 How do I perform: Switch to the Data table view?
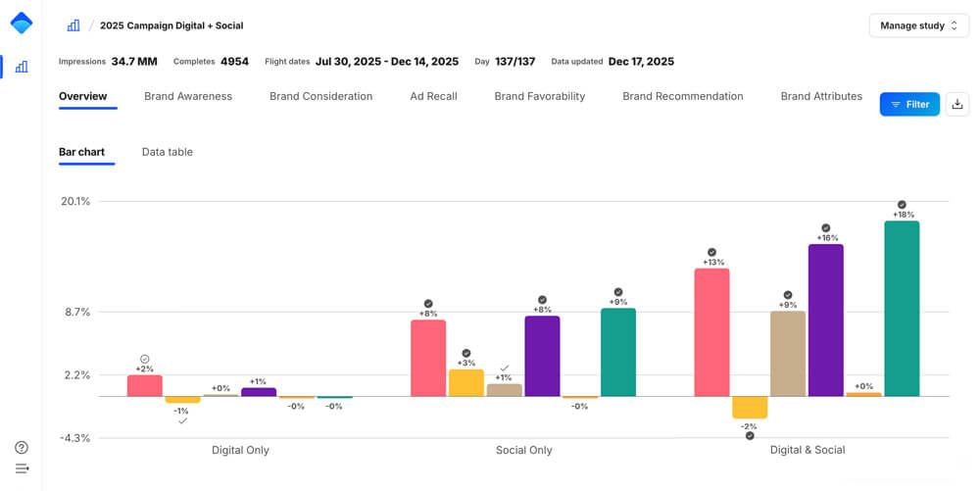coord(167,152)
